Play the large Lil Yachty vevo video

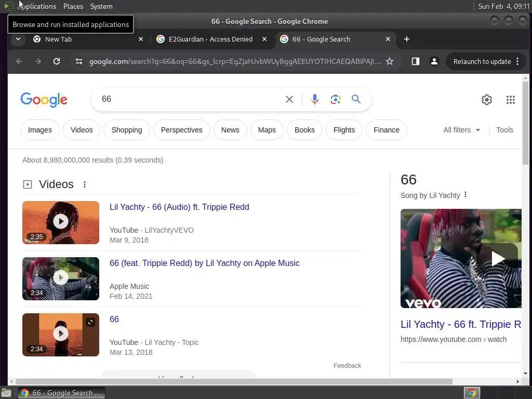[x=498, y=259]
